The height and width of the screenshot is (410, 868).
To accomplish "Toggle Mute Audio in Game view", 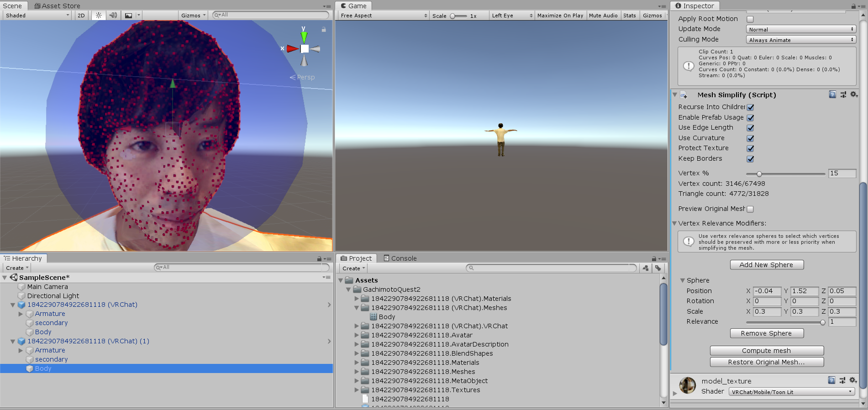I will tap(603, 15).
